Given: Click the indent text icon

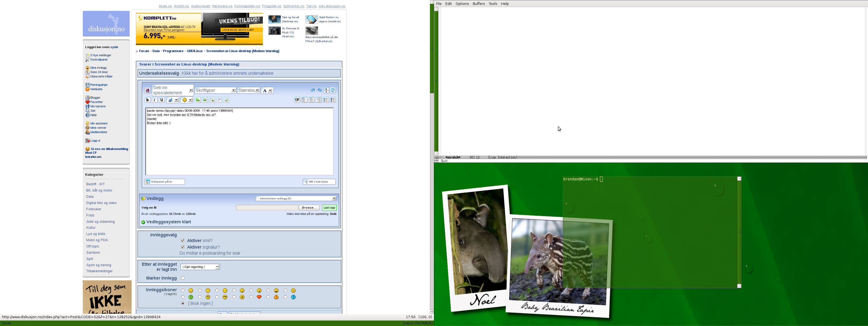Looking at the screenshot, I should point(297,100).
